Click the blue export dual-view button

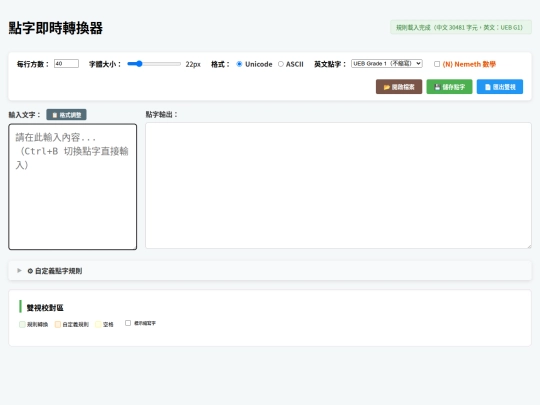[x=500, y=87]
